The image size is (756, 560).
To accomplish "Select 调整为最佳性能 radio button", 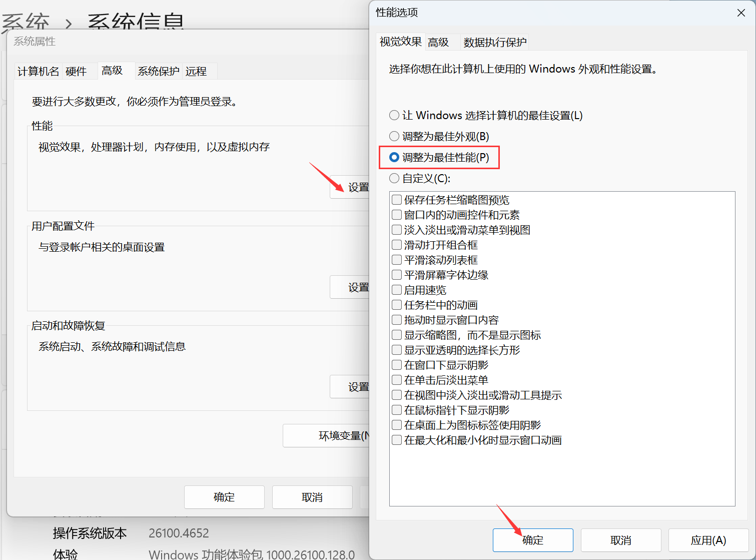I will coord(394,158).
